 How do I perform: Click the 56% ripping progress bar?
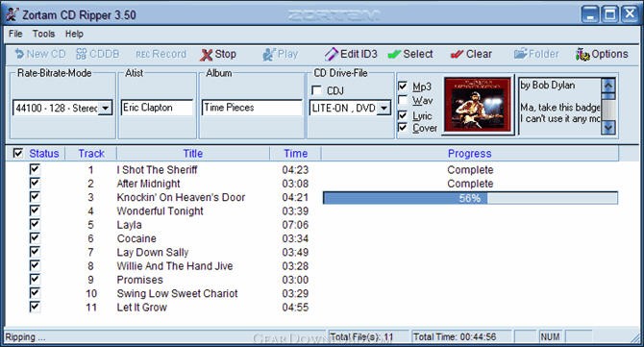[x=470, y=198]
